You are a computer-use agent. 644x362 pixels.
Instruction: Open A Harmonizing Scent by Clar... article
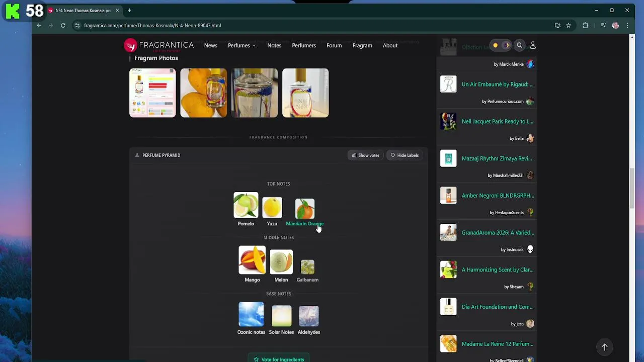pos(498,270)
